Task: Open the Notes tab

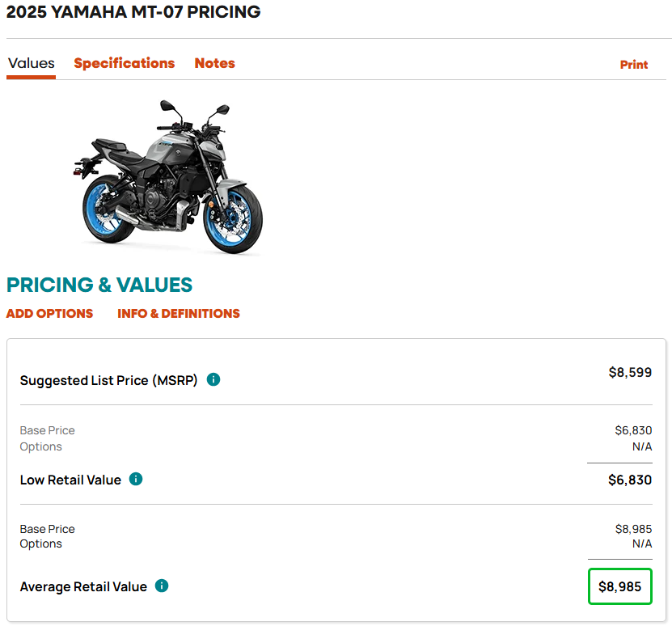Action: [214, 63]
